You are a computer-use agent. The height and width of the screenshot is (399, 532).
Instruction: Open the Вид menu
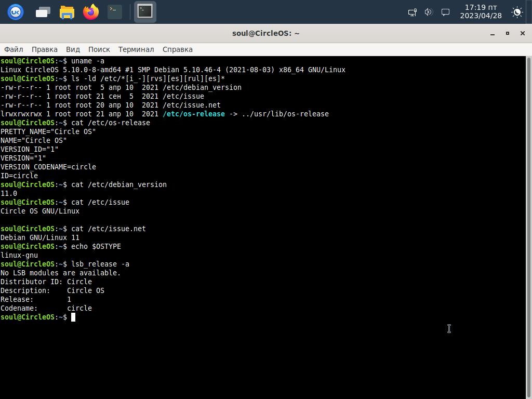click(x=73, y=49)
